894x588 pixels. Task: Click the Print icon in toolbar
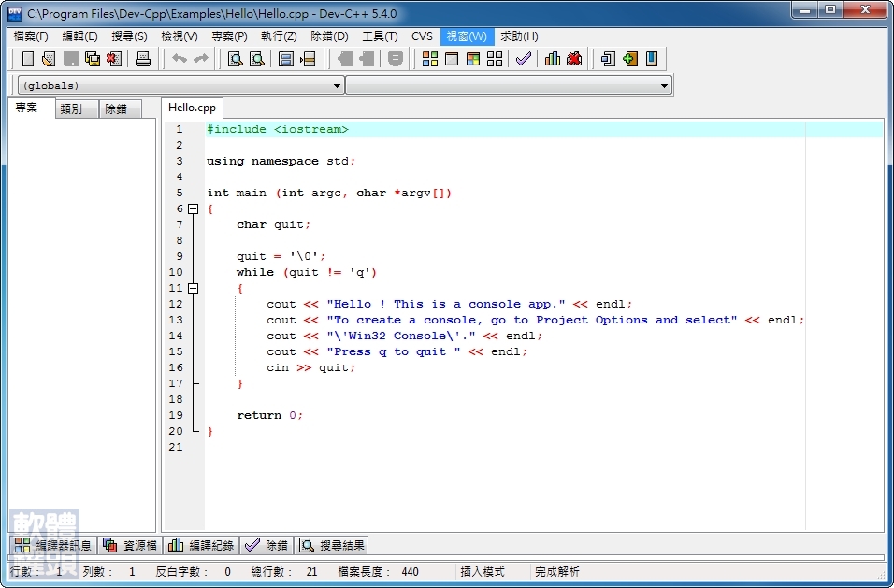142,59
